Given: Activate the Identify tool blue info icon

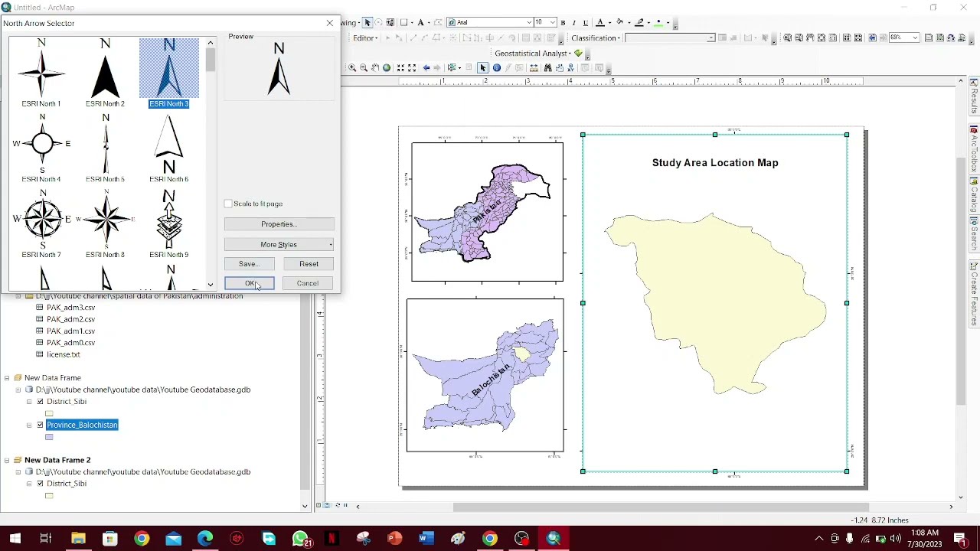Looking at the screenshot, I should coord(496,68).
